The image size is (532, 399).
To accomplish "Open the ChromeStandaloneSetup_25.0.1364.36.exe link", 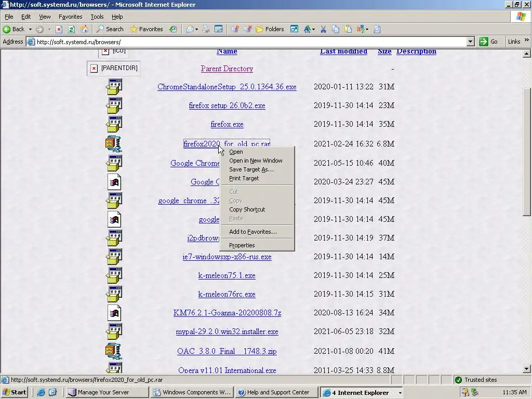I will (x=227, y=87).
